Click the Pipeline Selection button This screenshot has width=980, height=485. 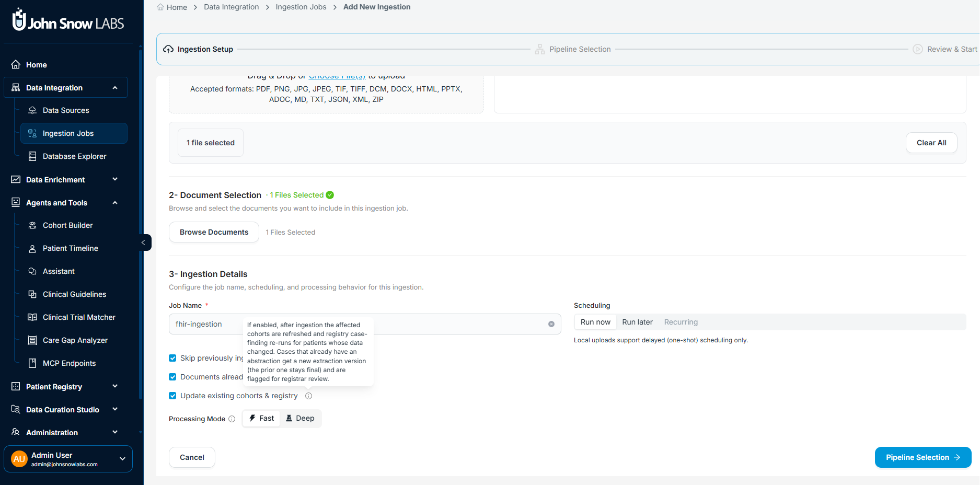[x=923, y=457]
